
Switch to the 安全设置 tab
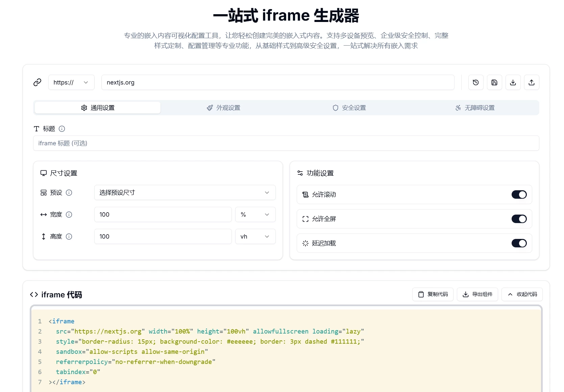pos(348,107)
